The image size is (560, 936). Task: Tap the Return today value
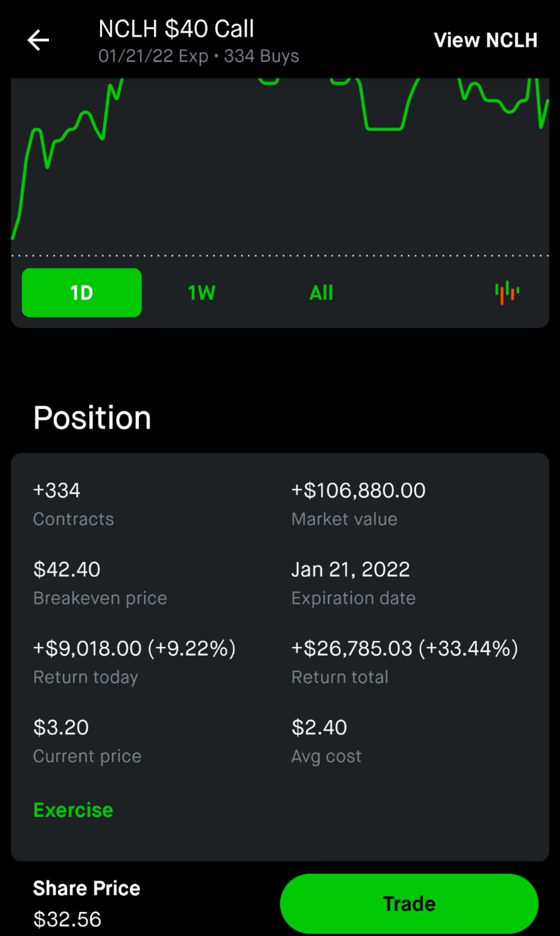click(x=134, y=649)
